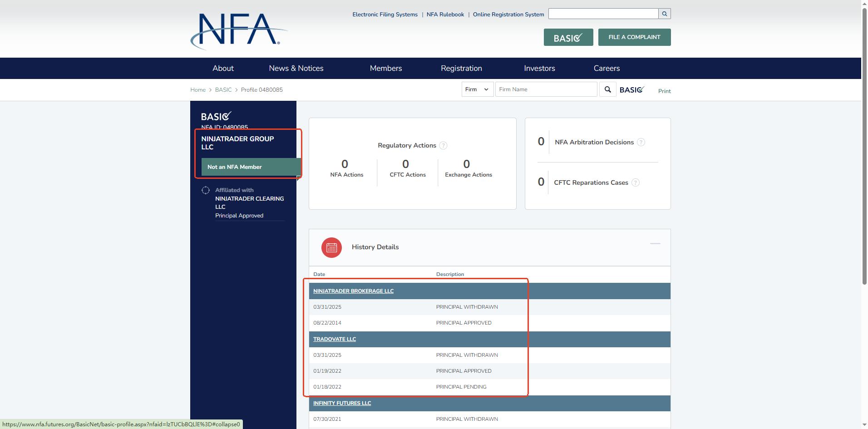This screenshot has width=868, height=429.
Task: Collapse the History Details section
Action: tap(655, 244)
